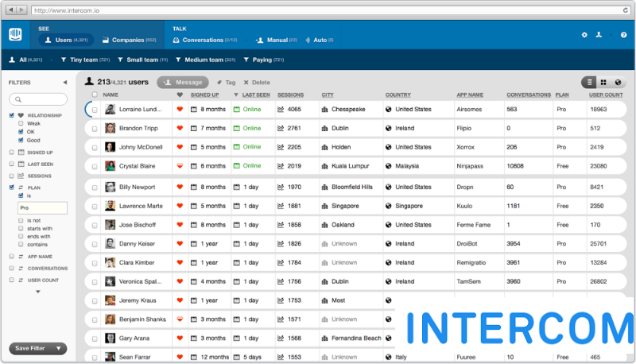Sort the table by Sessions column

pyautogui.click(x=290, y=95)
